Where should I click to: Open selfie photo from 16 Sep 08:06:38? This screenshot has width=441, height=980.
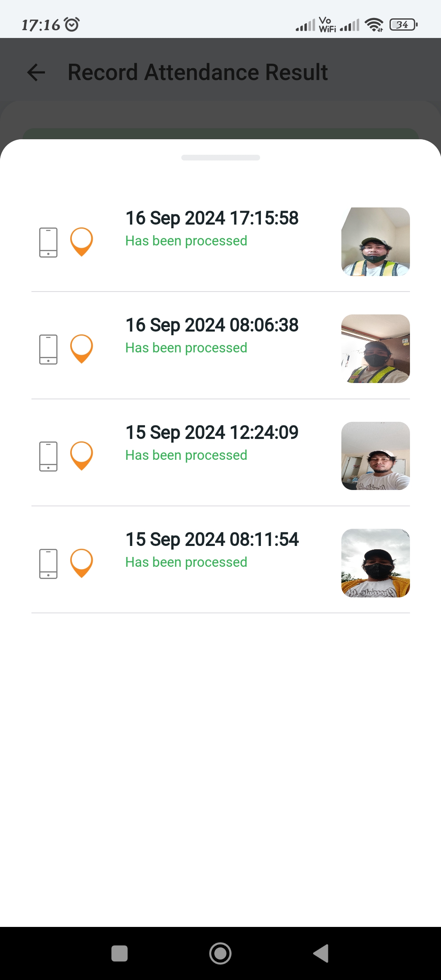(375, 349)
